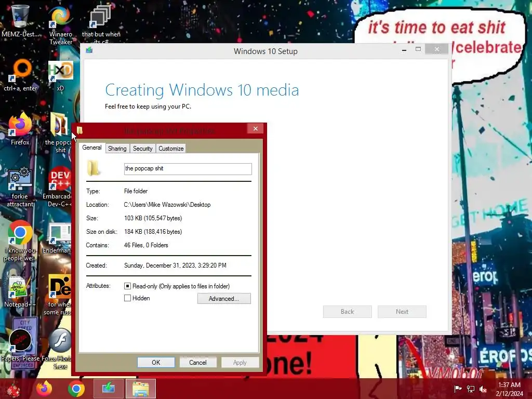Click the '103 KB (105,547 bytes)' size value
The width and height of the screenshot is (532, 399).
coord(153,218)
